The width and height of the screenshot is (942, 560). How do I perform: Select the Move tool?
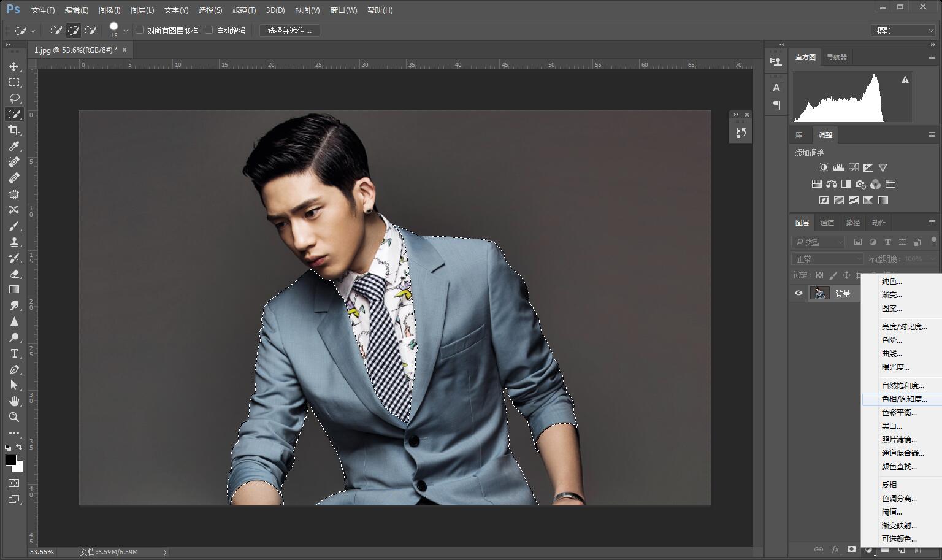pos(14,66)
